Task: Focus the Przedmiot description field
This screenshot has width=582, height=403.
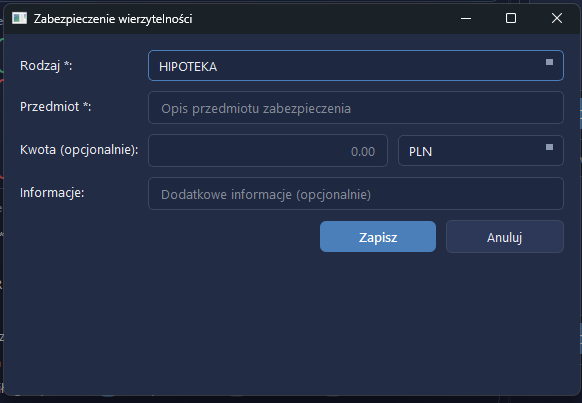Action: click(356, 108)
